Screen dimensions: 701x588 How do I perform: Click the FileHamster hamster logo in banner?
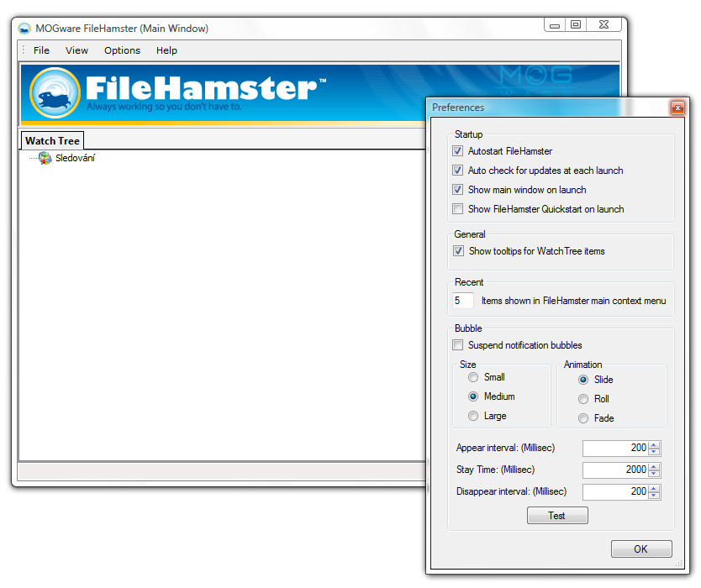click(x=55, y=93)
